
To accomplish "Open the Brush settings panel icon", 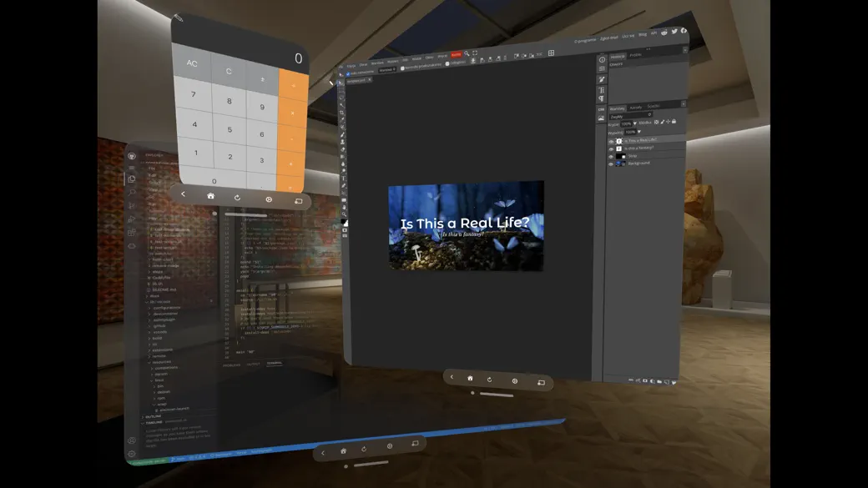I will tap(602, 79).
